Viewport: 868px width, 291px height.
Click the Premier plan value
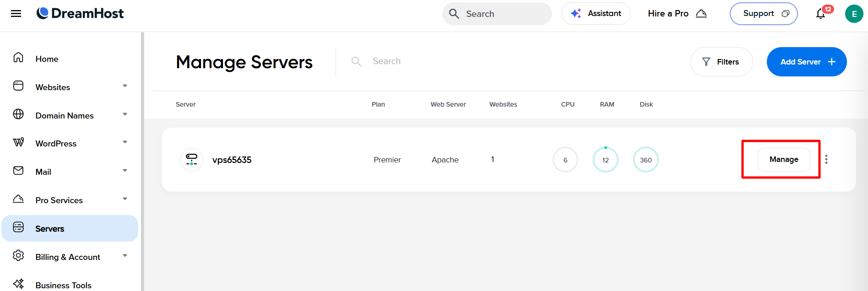click(387, 160)
